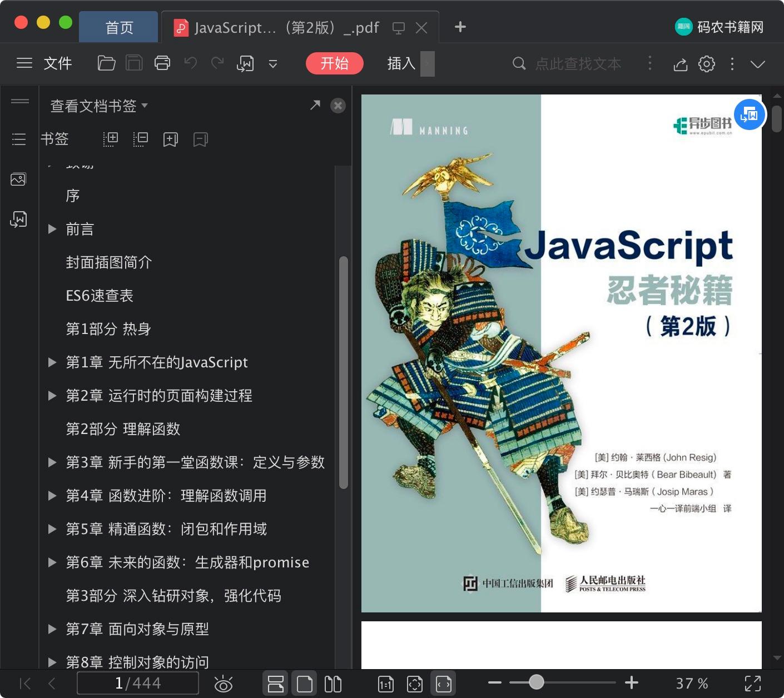
Task: Click the save disk icon
Action: [134, 63]
